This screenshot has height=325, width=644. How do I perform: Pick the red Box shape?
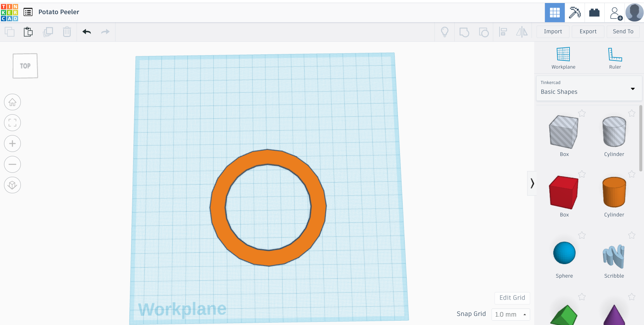point(564,193)
